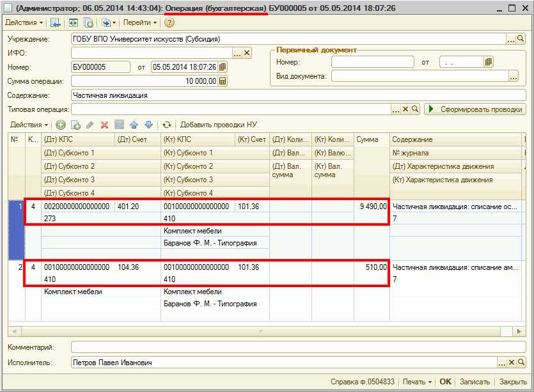Click the re-read document refresh icon

coord(73,23)
